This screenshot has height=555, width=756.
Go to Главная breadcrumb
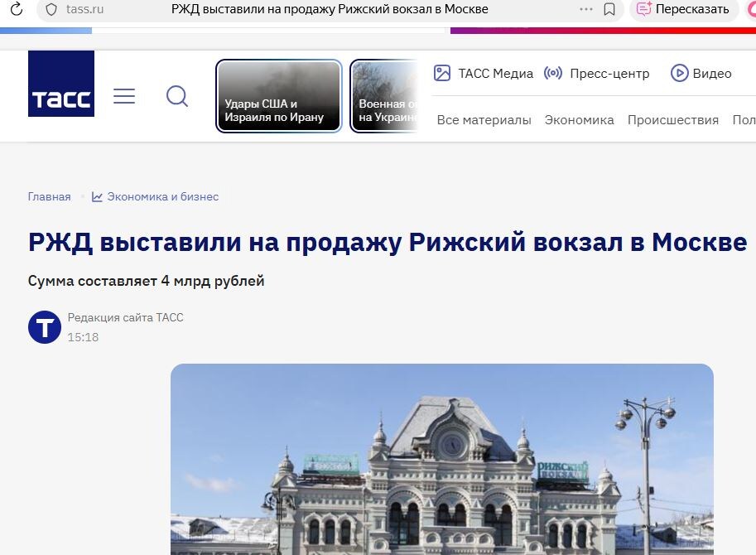pos(49,196)
